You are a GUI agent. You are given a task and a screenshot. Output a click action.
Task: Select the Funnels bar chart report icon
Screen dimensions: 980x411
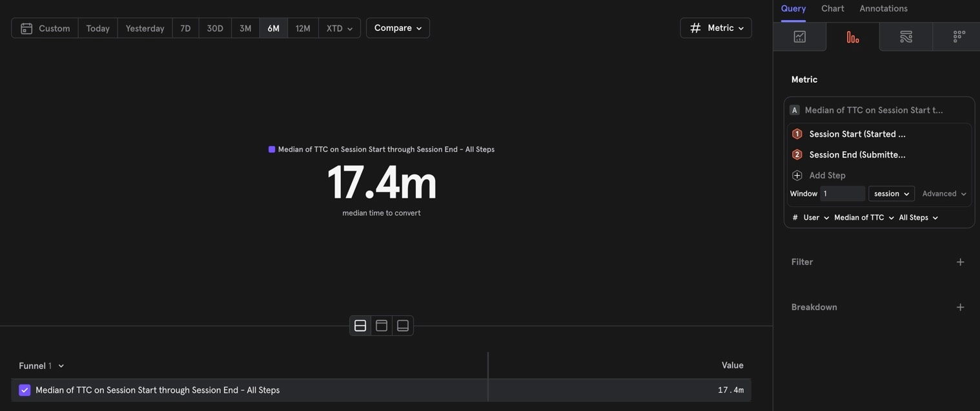tap(852, 37)
